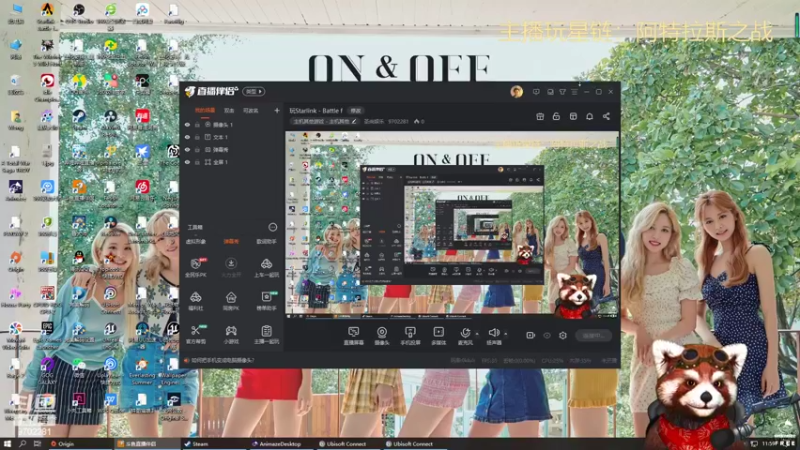This screenshot has width=800, height=450.
Task: Select the first orange scene tab
Action: [205, 110]
